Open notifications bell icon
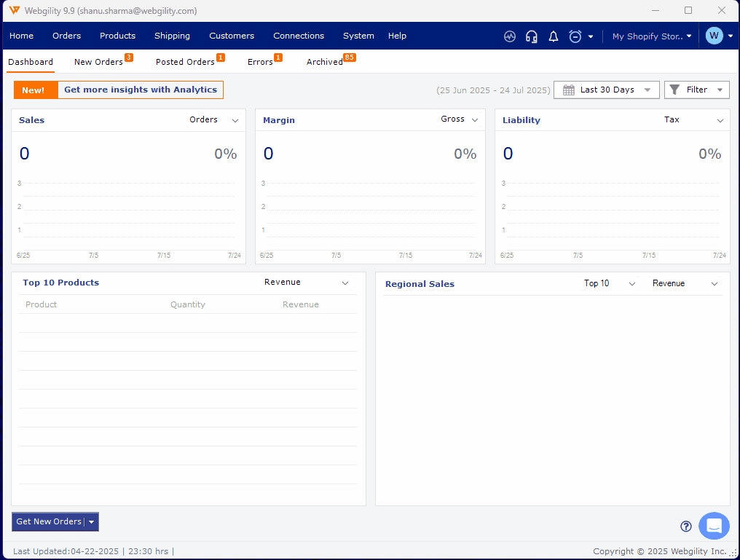Viewport: 740px width, 560px height. pyautogui.click(x=554, y=36)
